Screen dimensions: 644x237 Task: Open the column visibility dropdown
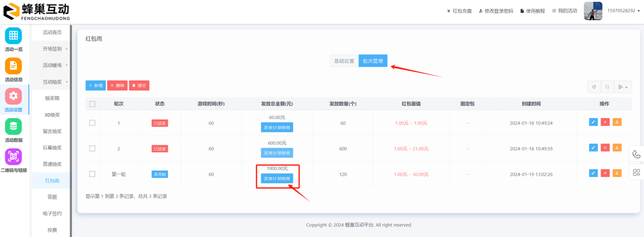point(623,86)
